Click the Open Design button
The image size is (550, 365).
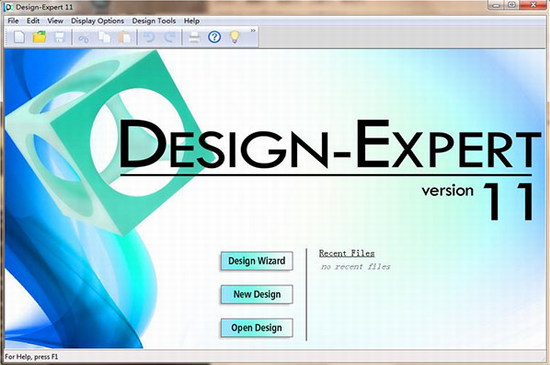point(257,328)
